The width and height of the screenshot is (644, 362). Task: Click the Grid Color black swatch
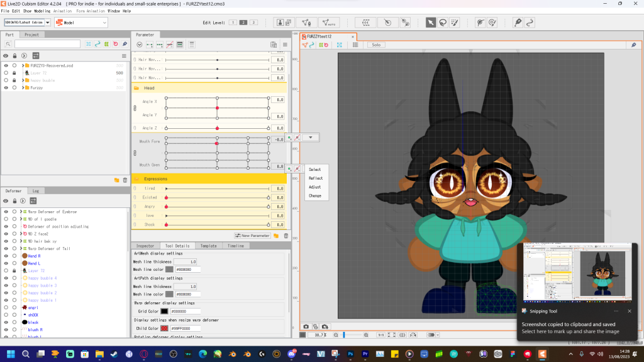[164, 312]
